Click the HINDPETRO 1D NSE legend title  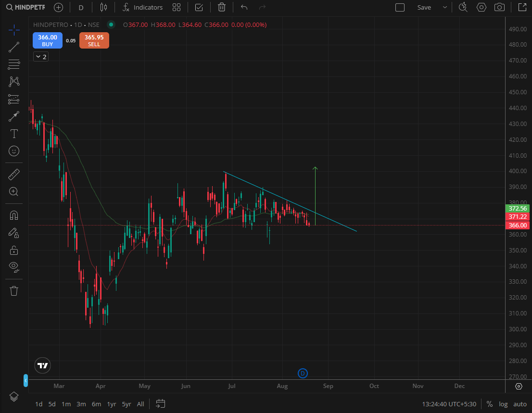(66, 25)
